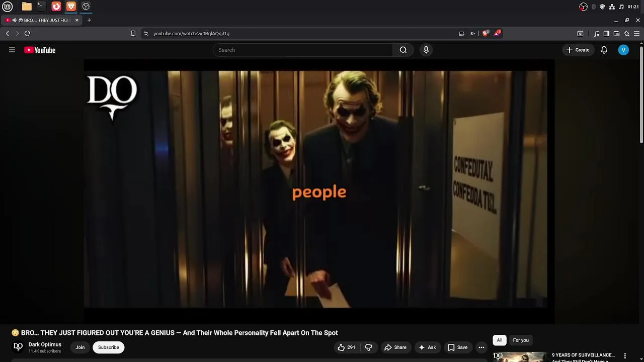Image resolution: width=644 pixels, height=362 pixels.
Task: Share this video
Action: pyautogui.click(x=395, y=347)
